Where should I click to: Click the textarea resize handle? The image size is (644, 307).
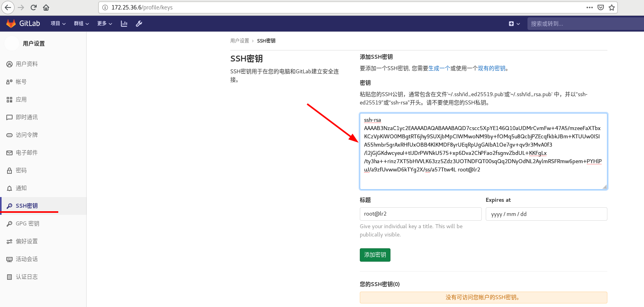[605, 187]
